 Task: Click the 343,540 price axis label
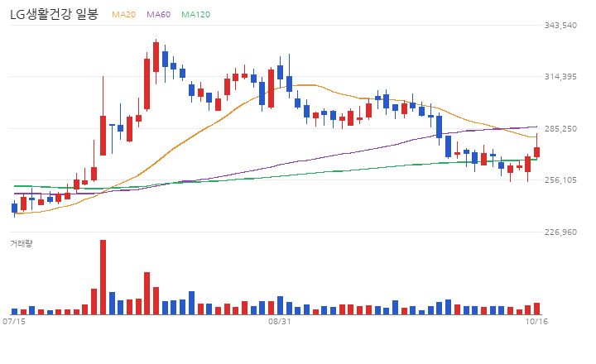tap(560, 26)
